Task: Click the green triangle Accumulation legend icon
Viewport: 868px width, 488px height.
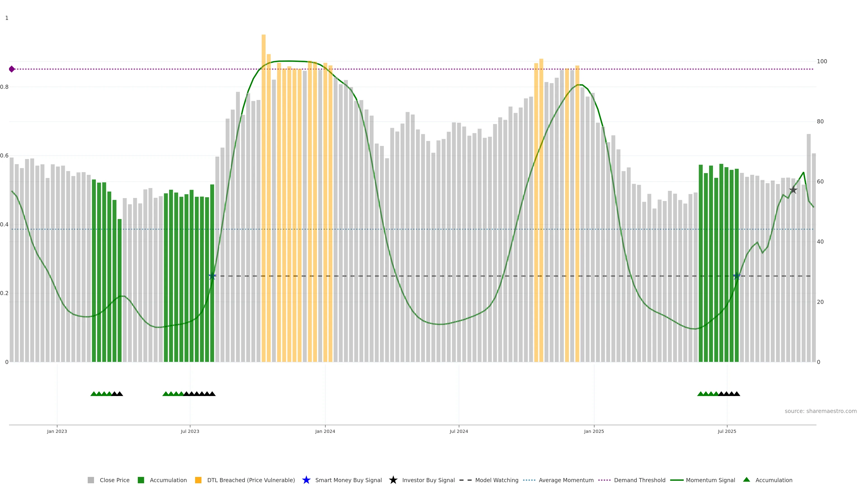Action: [x=746, y=480]
